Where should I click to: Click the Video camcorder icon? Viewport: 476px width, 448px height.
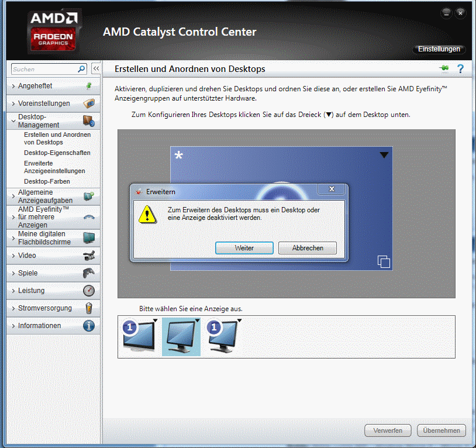(x=89, y=256)
